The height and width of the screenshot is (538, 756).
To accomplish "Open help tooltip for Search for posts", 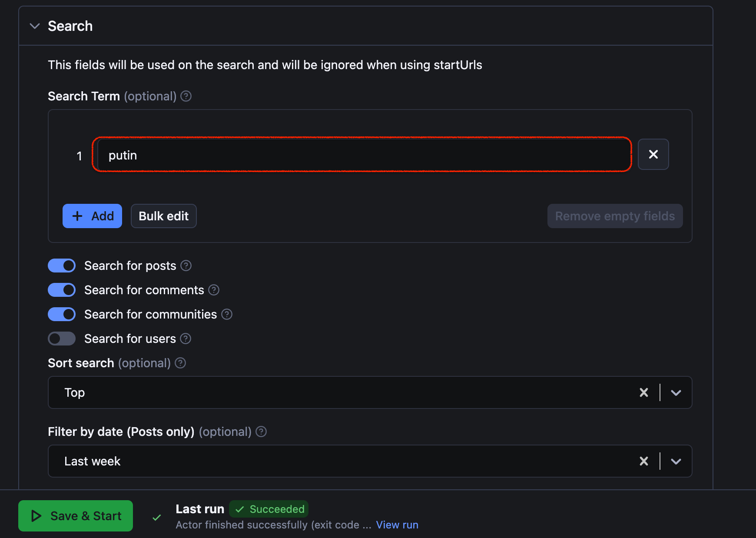I will 186,266.
